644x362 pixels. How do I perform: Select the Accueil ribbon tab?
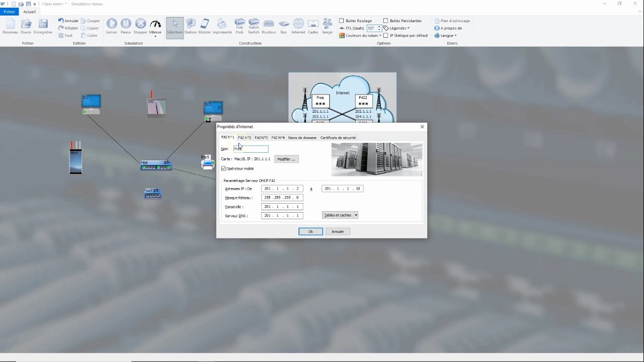click(29, 12)
